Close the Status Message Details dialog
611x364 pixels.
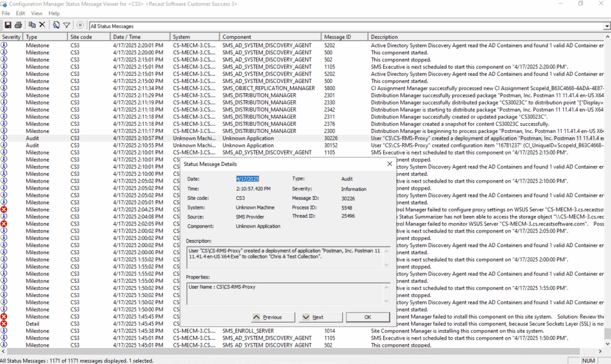[389, 164]
